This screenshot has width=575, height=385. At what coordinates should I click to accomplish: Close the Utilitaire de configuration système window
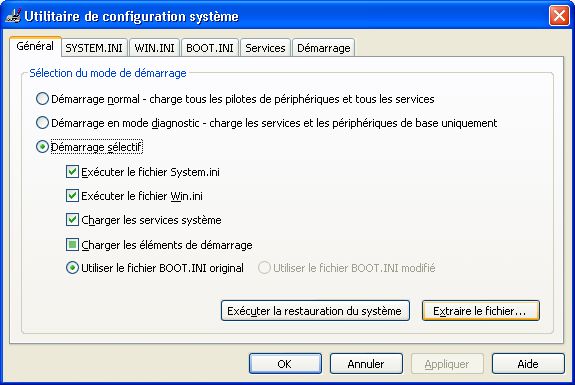click(x=559, y=16)
